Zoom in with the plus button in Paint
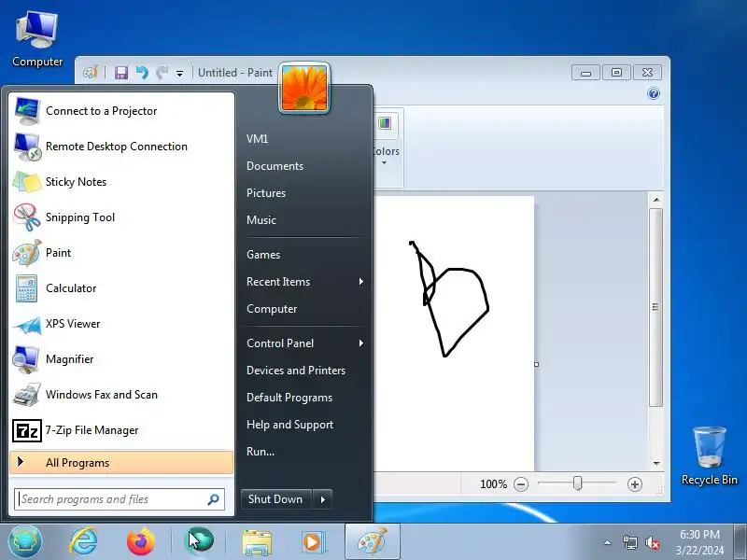 (x=635, y=484)
